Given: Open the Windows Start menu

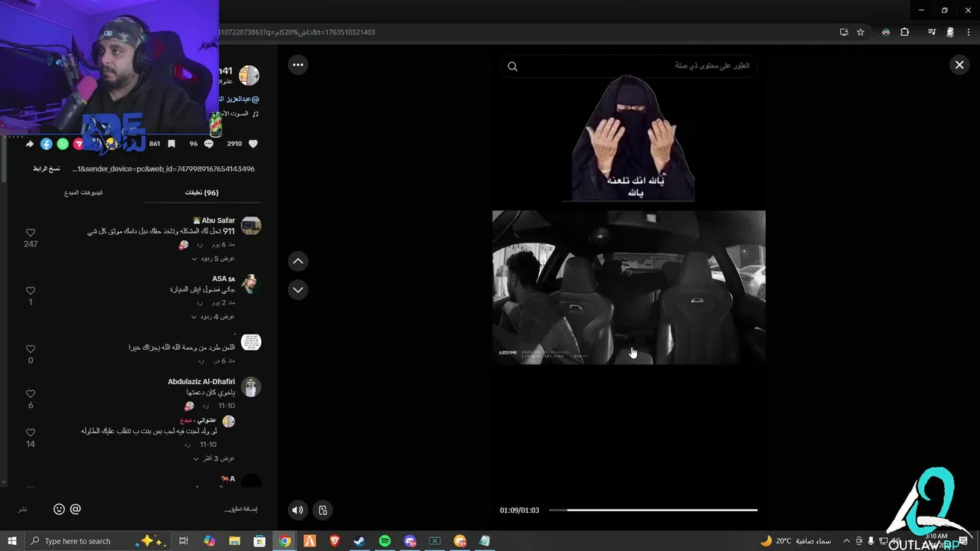Looking at the screenshot, I should (x=12, y=541).
